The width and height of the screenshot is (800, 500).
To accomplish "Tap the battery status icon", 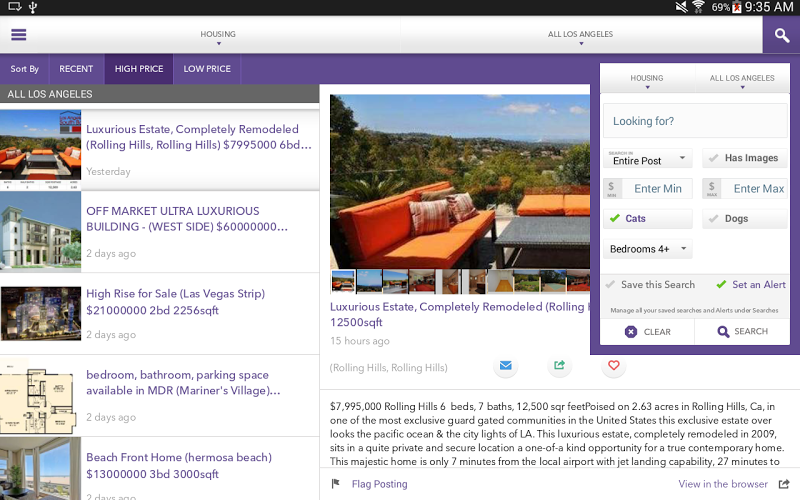I will click(x=736, y=7).
